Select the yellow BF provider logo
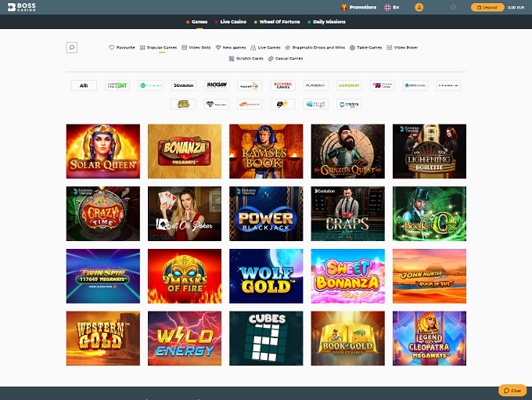This screenshot has height=400, width=532. (x=282, y=104)
